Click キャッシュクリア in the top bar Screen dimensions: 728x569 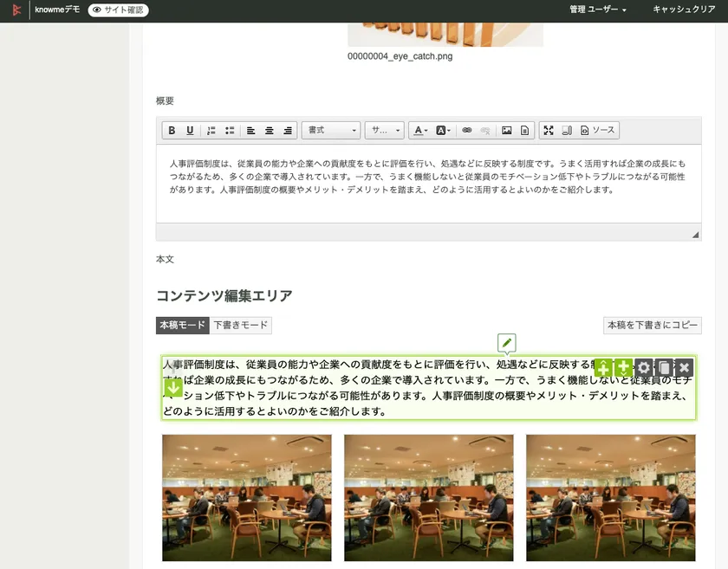tap(684, 10)
